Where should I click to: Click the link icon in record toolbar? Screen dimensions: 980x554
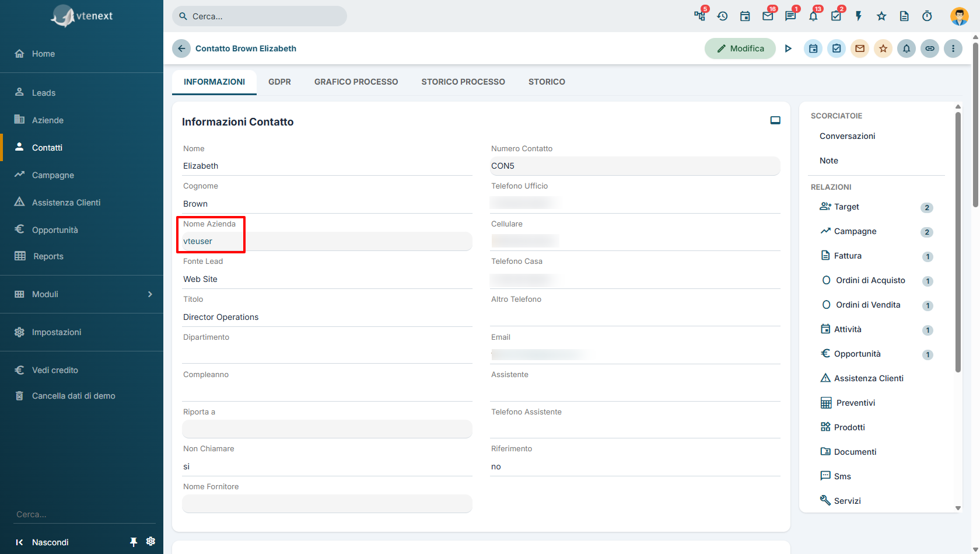click(x=930, y=48)
